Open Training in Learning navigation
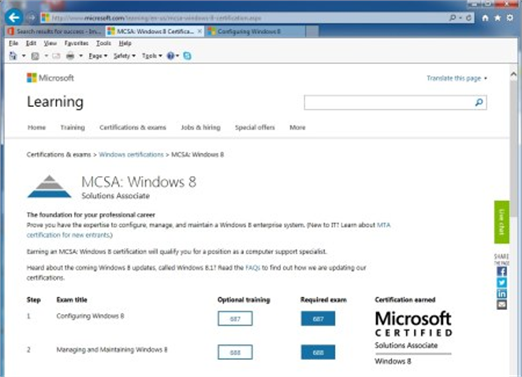522x377 pixels. [x=73, y=127]
